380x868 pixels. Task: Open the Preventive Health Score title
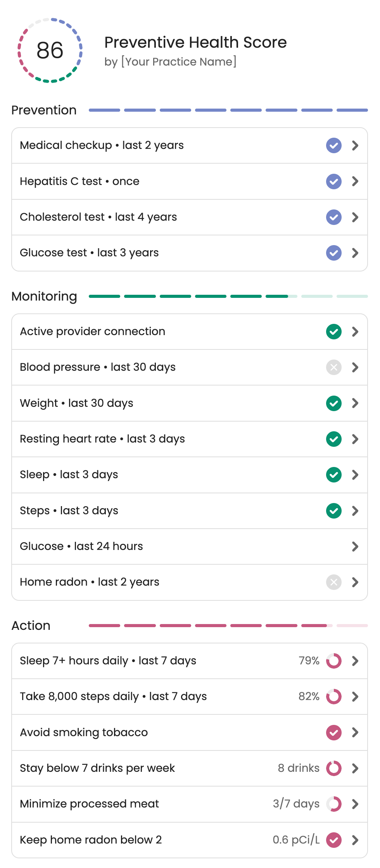click(195, 42)
